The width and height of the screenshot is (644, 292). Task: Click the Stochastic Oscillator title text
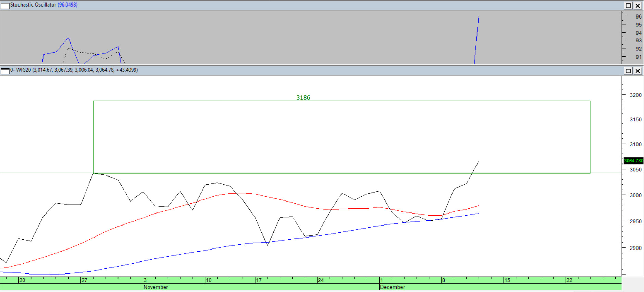33,5
